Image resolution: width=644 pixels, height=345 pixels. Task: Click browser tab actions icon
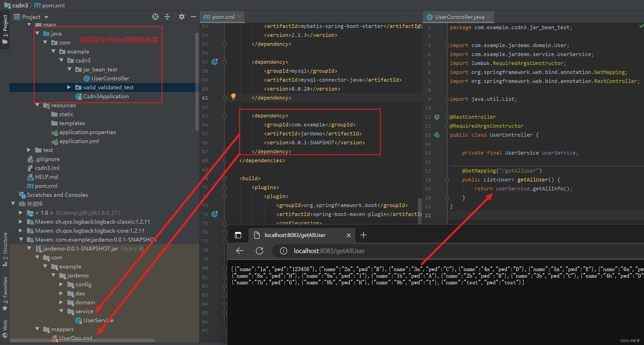coord(238,235)
